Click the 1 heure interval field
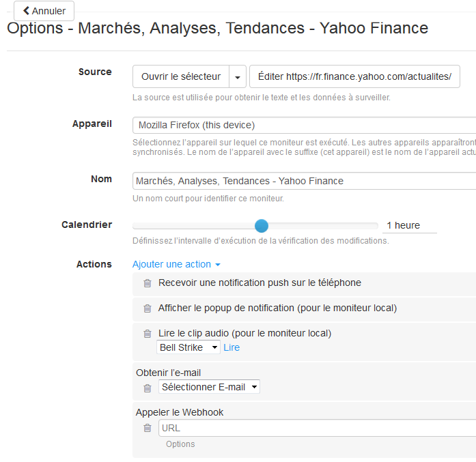 tap(410, 225)
